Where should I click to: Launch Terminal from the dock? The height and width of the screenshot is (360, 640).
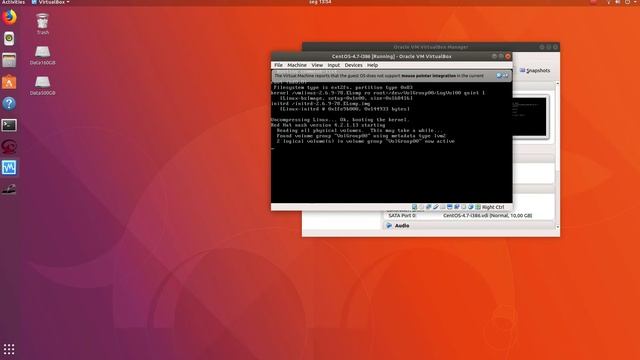click(x=9, y=125)
